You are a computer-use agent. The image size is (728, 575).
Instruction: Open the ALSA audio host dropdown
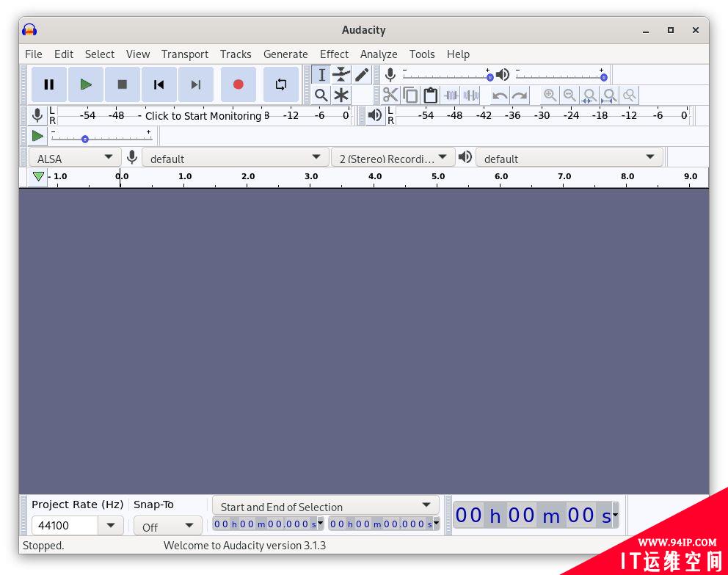[75, 159]
